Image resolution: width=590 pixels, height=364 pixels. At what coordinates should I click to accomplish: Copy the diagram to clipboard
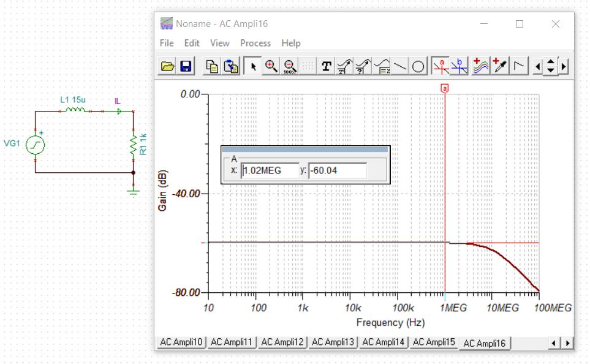pos(212,66)
